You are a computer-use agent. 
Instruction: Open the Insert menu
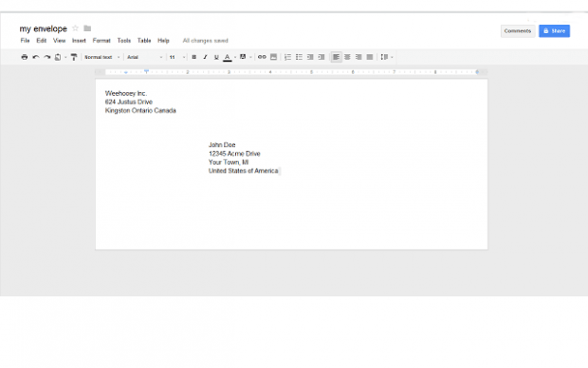click(x=79, y=41)
